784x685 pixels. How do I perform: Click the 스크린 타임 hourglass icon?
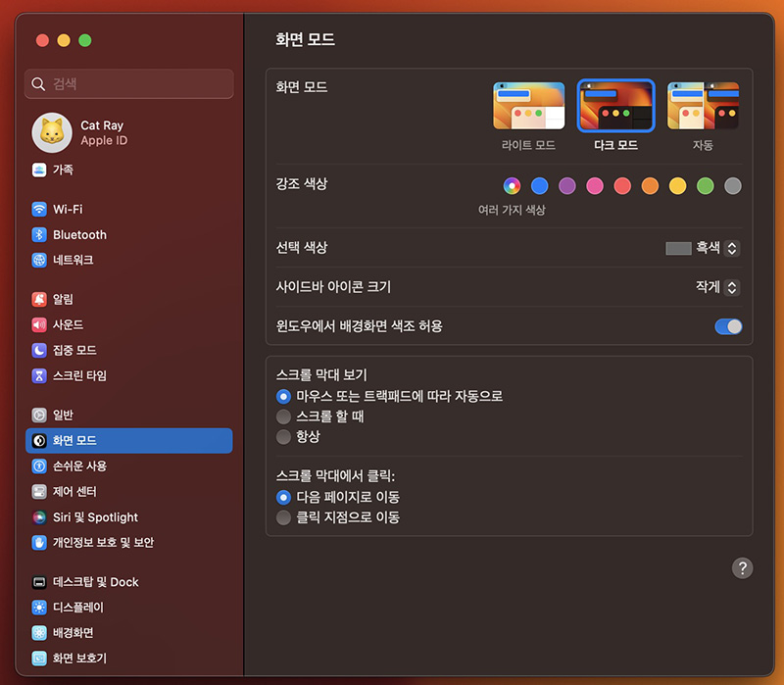click(x=39, y=375)
